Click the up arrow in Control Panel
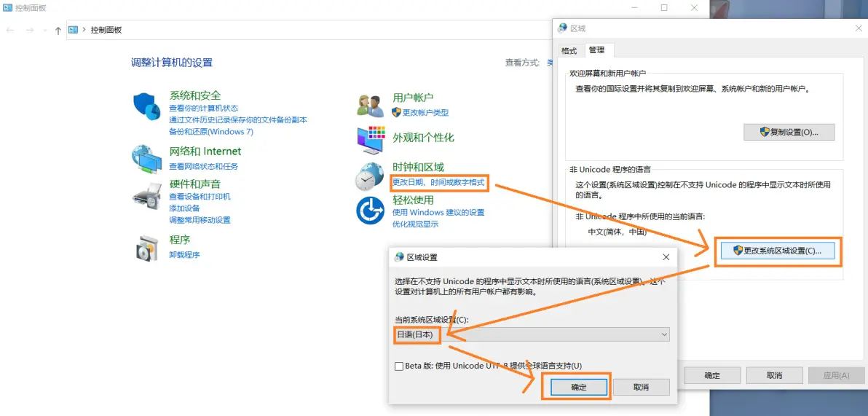 pos(58,31)
